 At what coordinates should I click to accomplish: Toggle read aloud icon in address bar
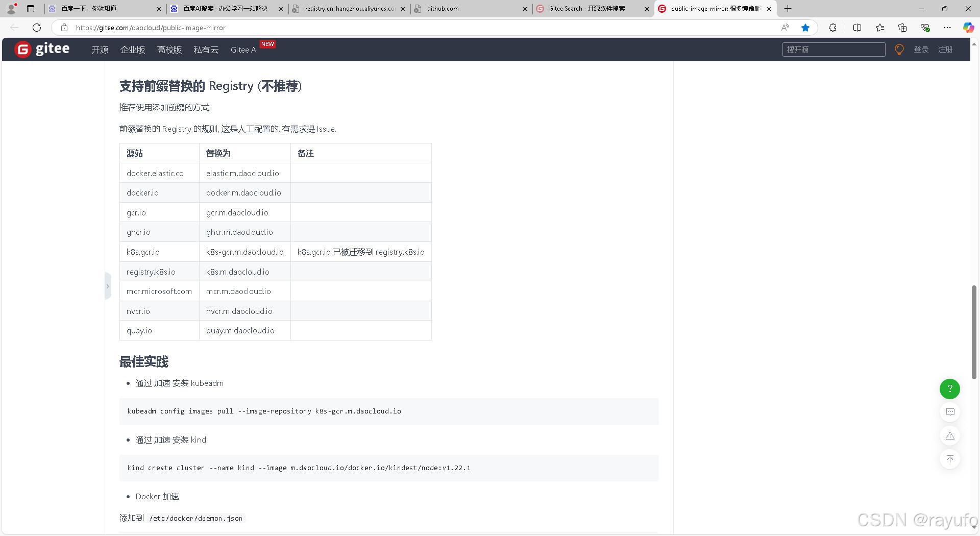[785, 28]
